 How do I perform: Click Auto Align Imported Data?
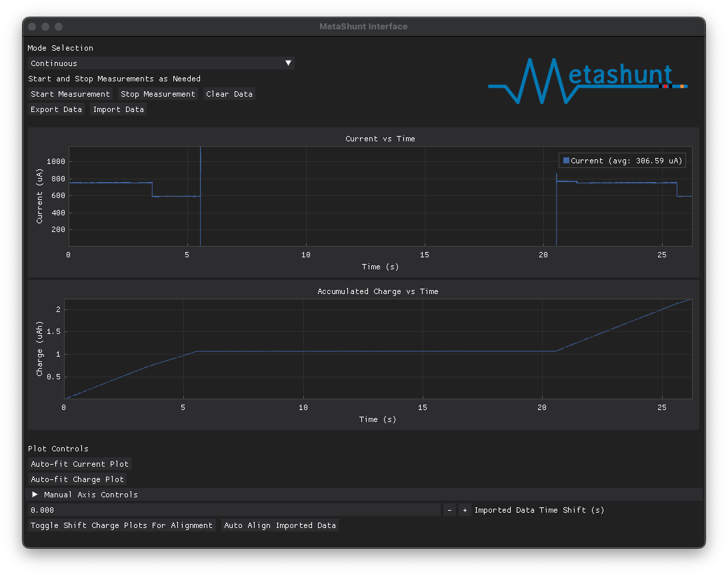(279, 525)
